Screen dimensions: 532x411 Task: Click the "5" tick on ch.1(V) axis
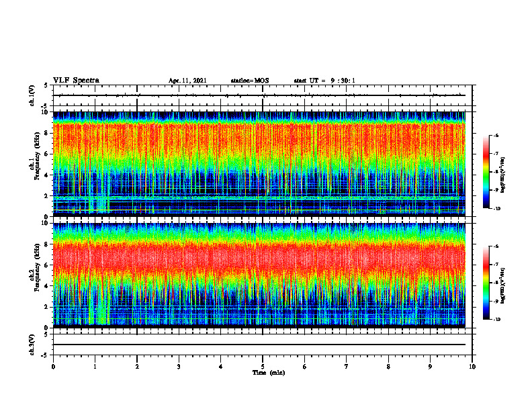(x=46, y=85)
